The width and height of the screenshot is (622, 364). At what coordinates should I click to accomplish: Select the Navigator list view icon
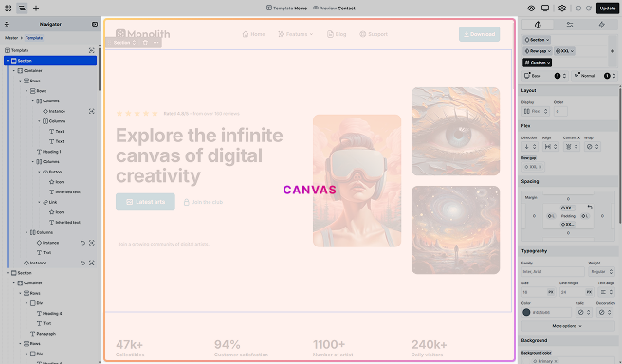point(22,8)
